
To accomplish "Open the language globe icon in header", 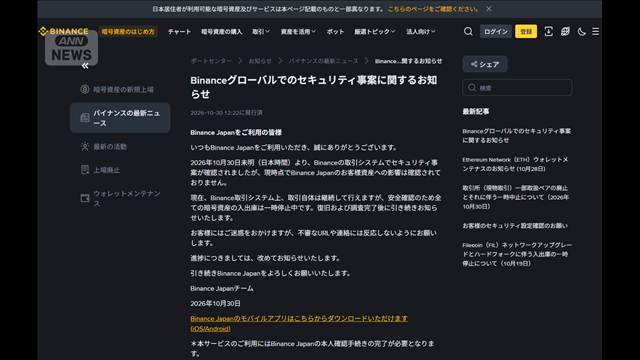I will (565, 31).
